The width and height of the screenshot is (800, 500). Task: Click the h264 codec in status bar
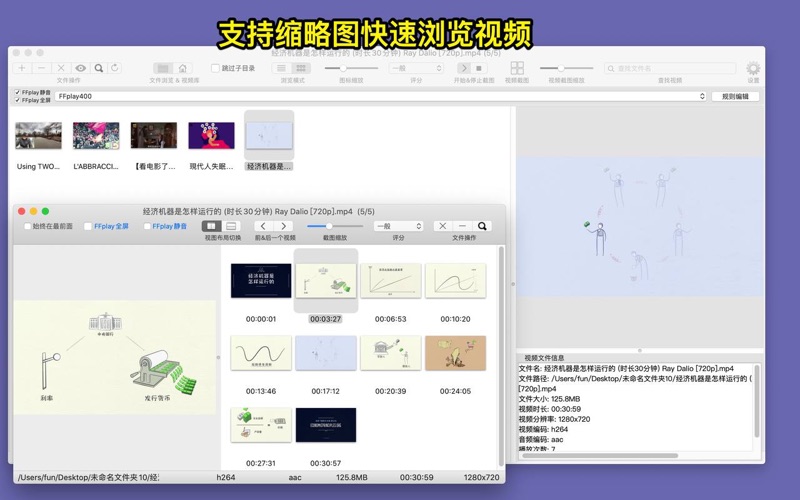(x=226, y=478)
